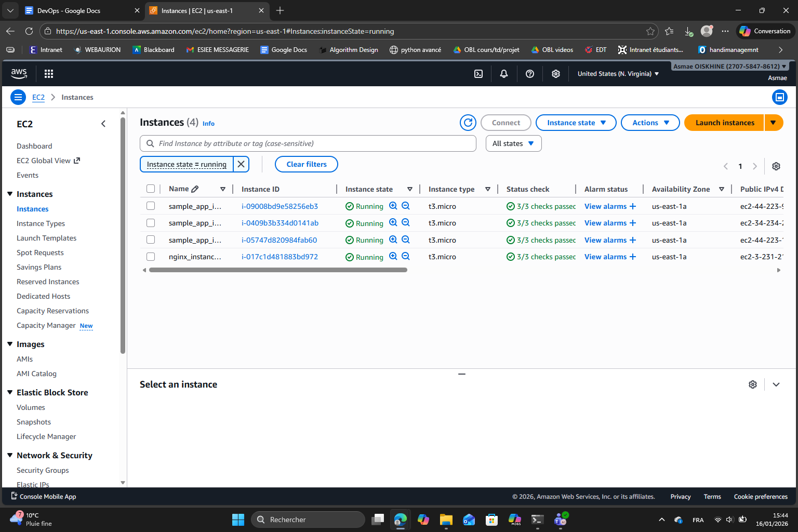The height and width of the screenshot is (532, 798).
Task: Check the select-all instances checkbox
Action: 151,189
